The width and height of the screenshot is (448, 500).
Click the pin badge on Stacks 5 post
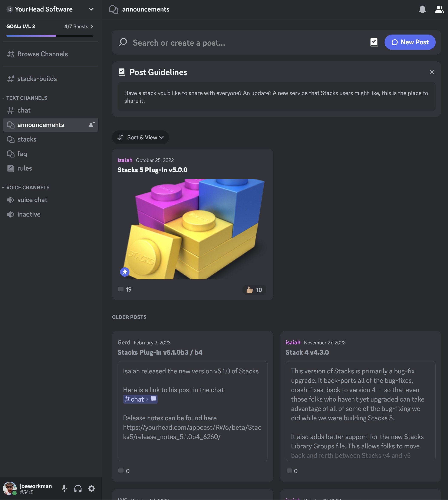coord(125,272)
